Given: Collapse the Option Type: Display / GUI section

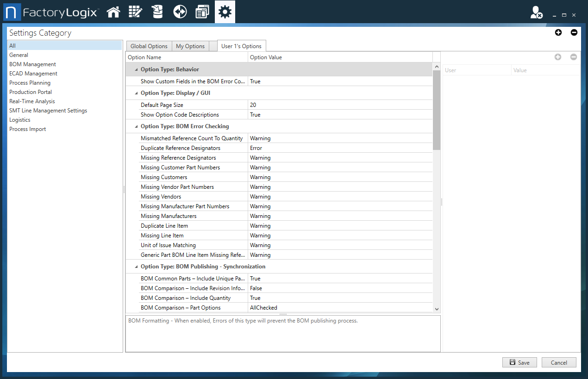Looking at the screenshot, I should (x=136, y=93).
